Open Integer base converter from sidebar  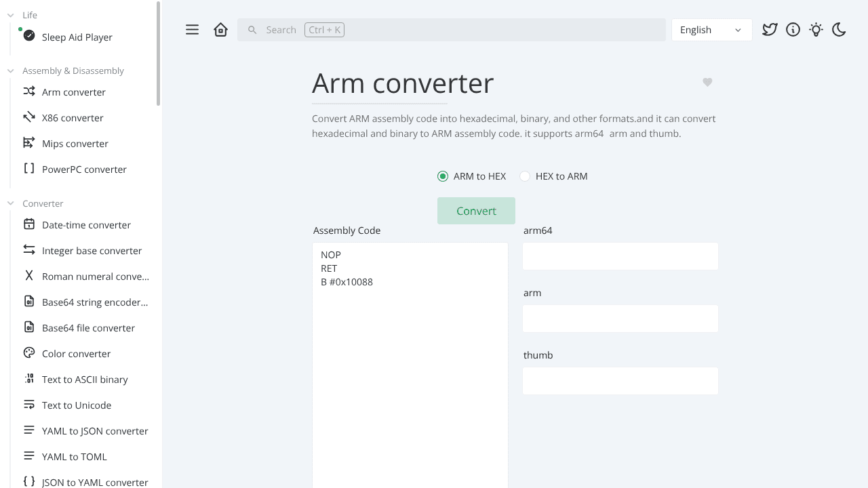(92, 251)
